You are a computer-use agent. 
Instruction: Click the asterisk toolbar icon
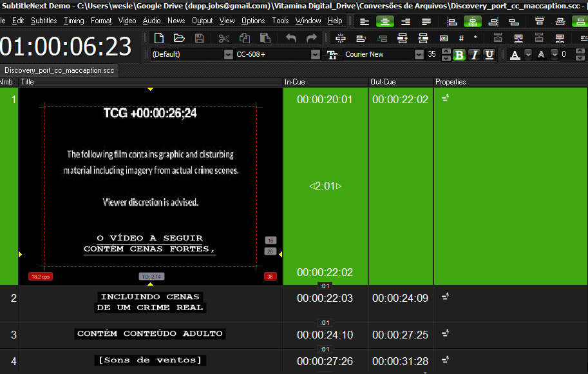click(x=475, y=37)
